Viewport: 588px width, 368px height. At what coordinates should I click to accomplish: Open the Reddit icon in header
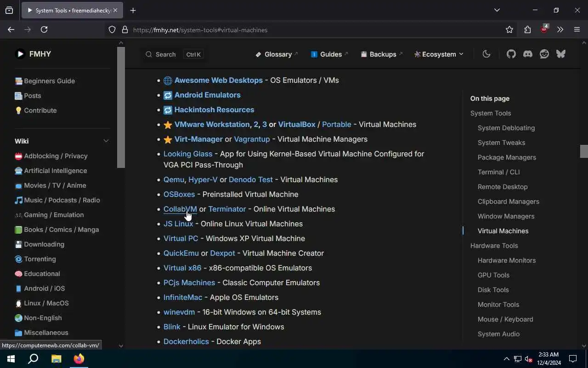[x=544, y=54]
